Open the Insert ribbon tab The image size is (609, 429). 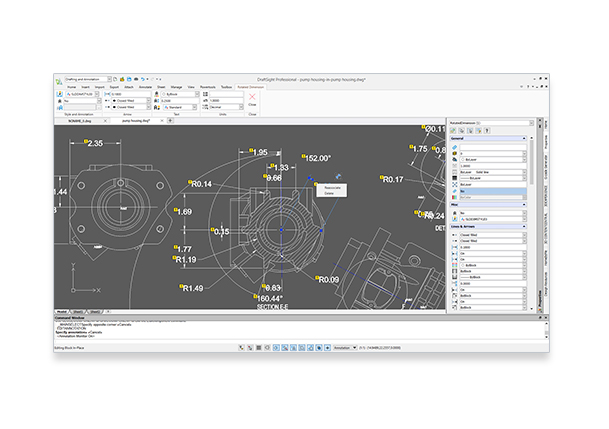(x=85, y=87)
